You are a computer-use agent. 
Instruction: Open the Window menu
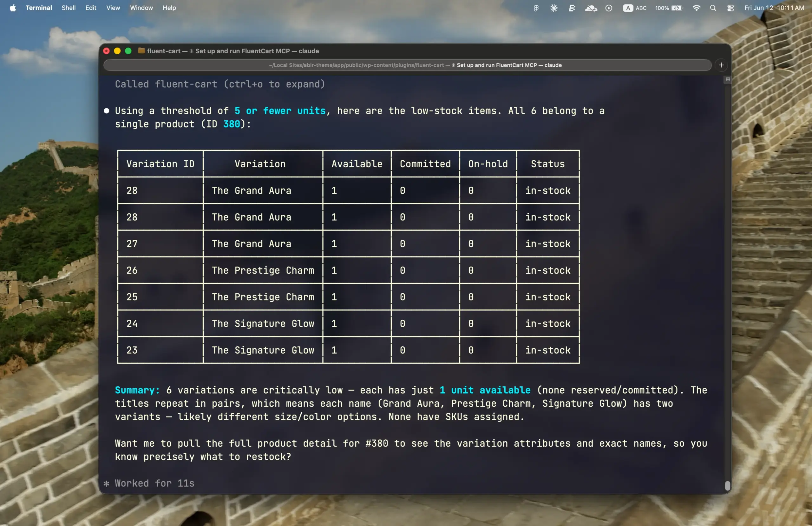point(141,8)
